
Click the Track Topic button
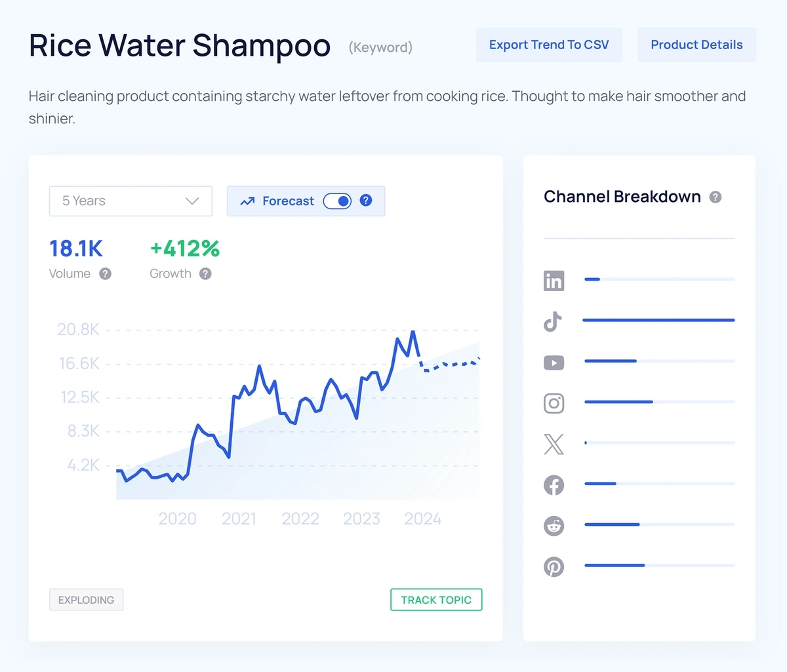coord(436,600)
